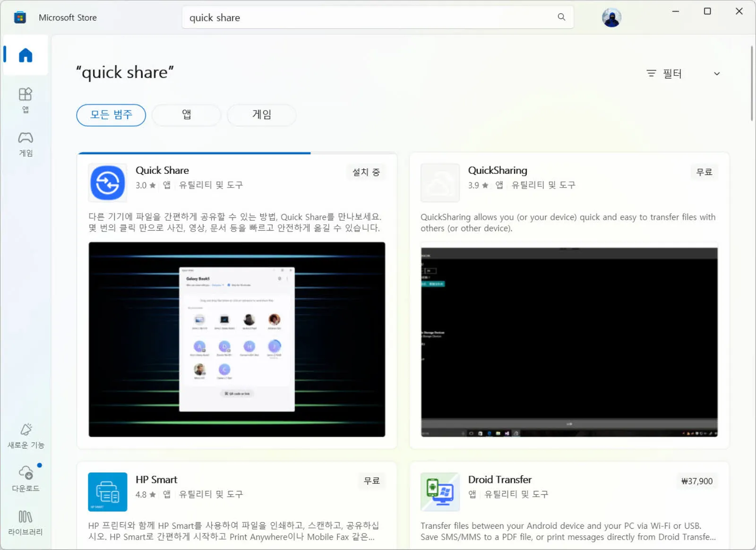The height and width of the screenshot is (550, 756).
Task: Open the 앱 (Apps) section in sidebar
Action: 26,100
